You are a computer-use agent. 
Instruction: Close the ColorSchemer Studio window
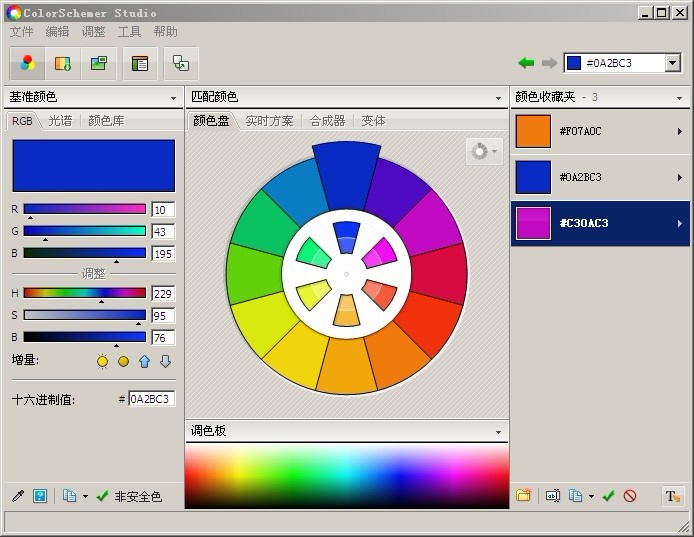tap(680, 13)
